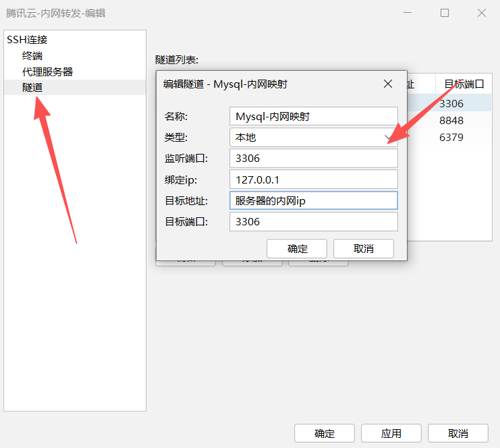Select 代理服务器 in the sidebar
Screen dimensions: 500x448
47,72
